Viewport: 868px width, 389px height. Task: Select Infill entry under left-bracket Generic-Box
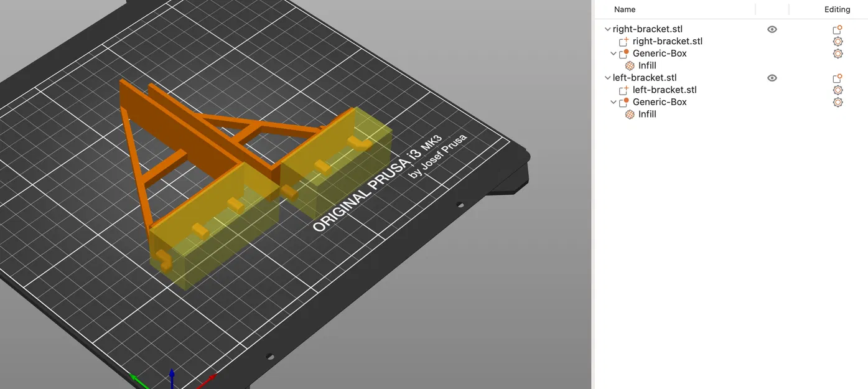647,115
